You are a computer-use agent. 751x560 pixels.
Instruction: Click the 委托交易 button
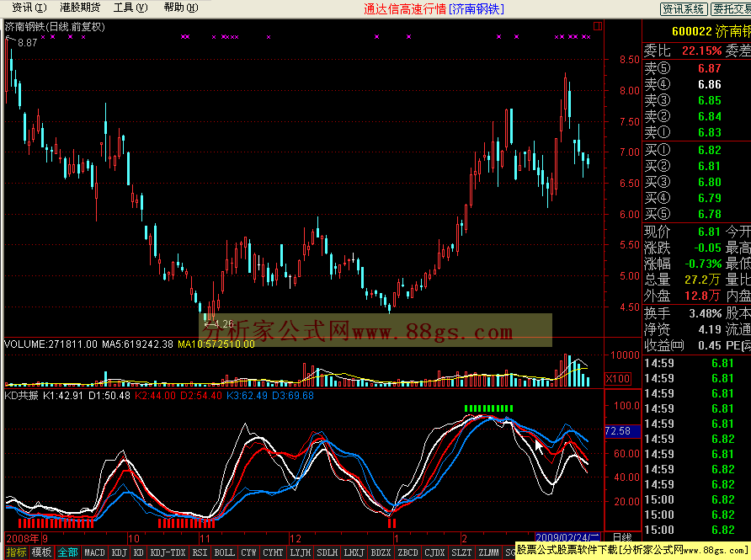tap(731, 8)
